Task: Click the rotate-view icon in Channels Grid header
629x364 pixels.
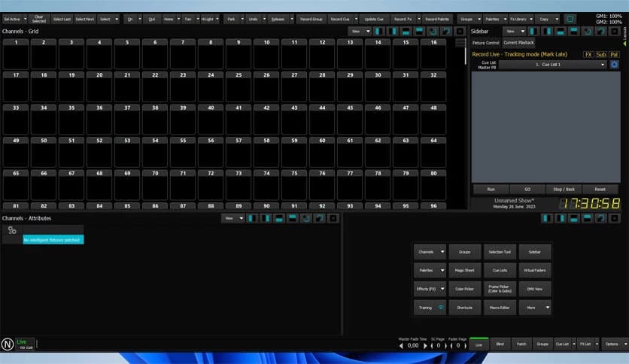Action: tap(433, 32)
